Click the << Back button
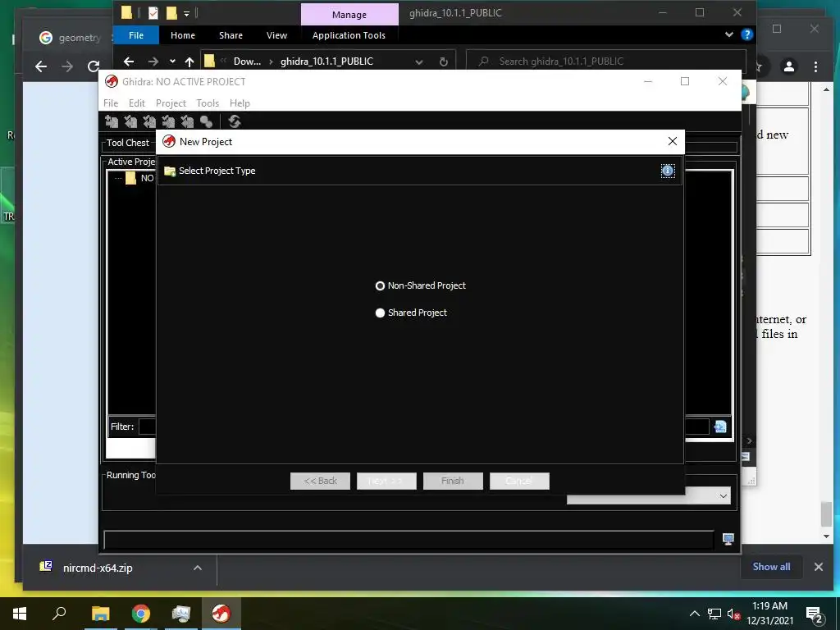The height and width of the screenshot is (630, 840). pyautogui.click(x=321, y=481)
